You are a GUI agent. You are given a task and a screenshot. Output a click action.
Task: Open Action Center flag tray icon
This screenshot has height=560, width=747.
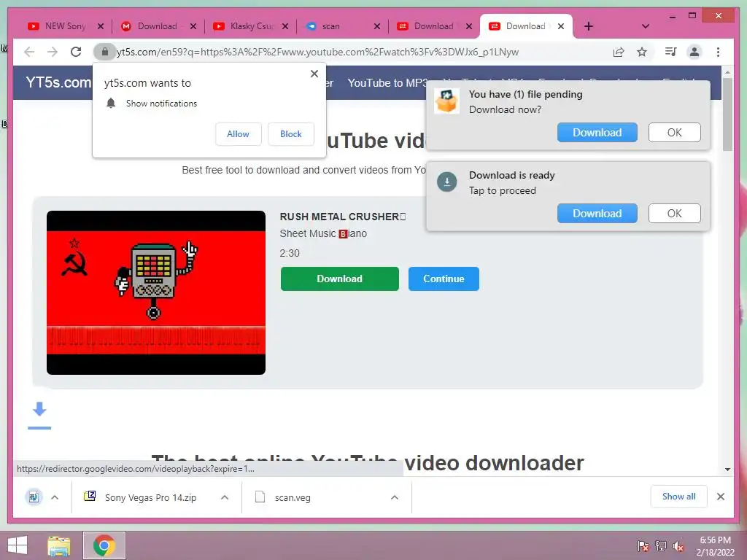click(643, 545)
